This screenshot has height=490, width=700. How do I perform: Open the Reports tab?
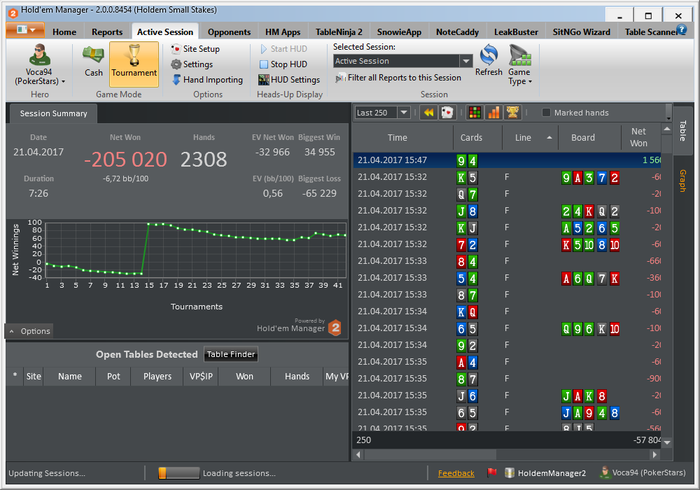107,32
